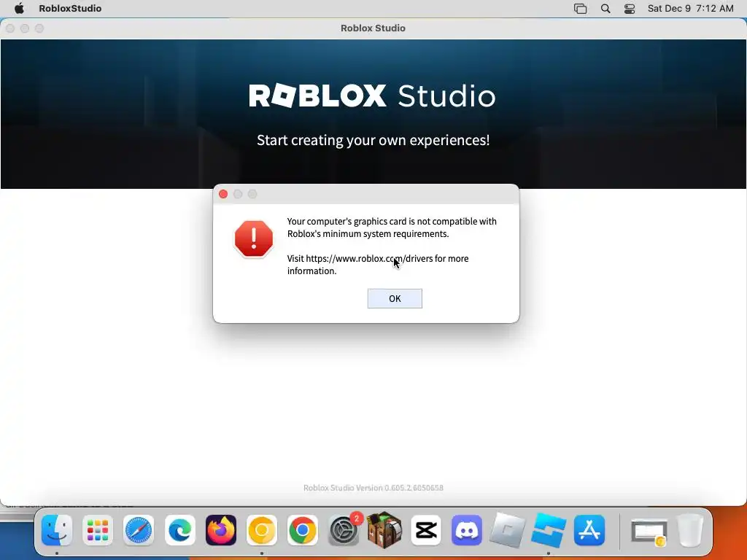The image size is (747, 560).
Task: Open the minimized window thumbnail in Dock
Action: click(649, 532)
